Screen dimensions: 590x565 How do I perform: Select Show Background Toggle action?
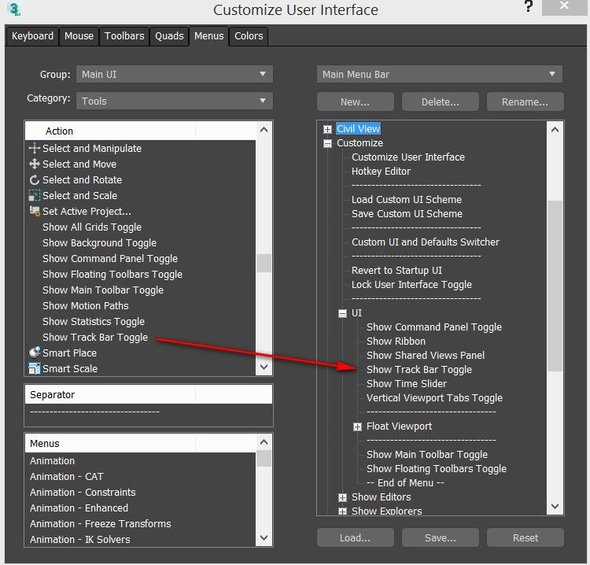click(x=99, y=243)
